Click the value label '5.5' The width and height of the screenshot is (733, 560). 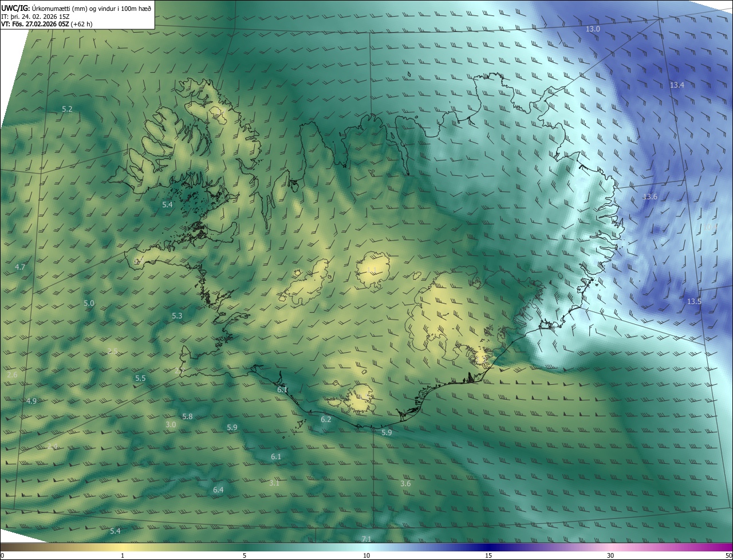pyautogui.click(x=140, y=378)
